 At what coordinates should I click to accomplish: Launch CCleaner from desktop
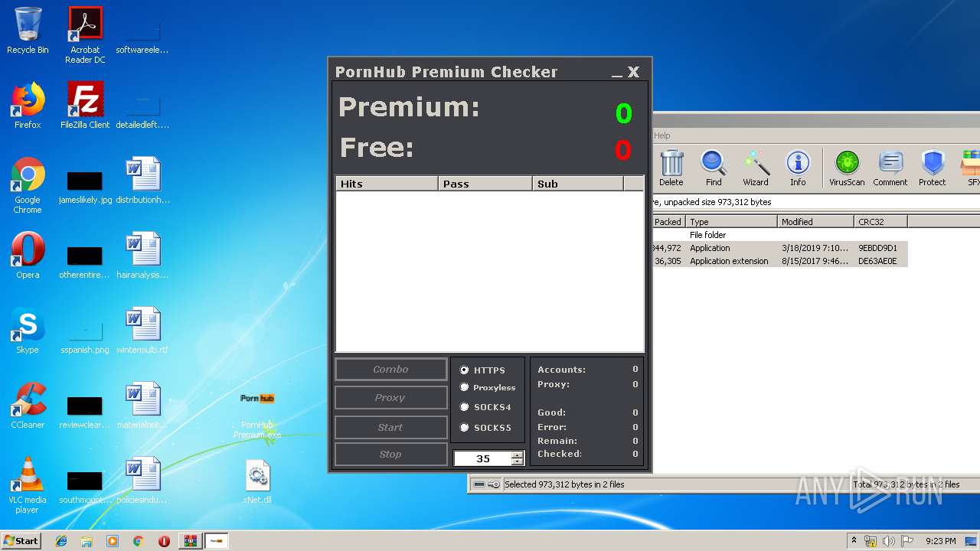click(x=28, y=406)
